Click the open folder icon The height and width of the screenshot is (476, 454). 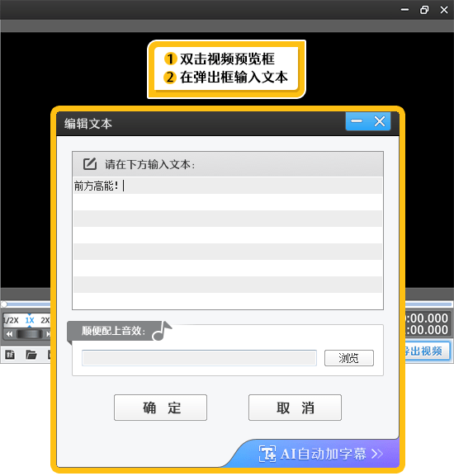(31, 354)
